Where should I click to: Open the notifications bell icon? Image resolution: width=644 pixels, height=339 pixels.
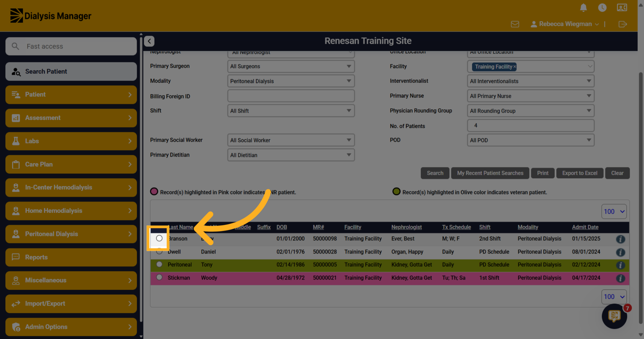point(583,8)
